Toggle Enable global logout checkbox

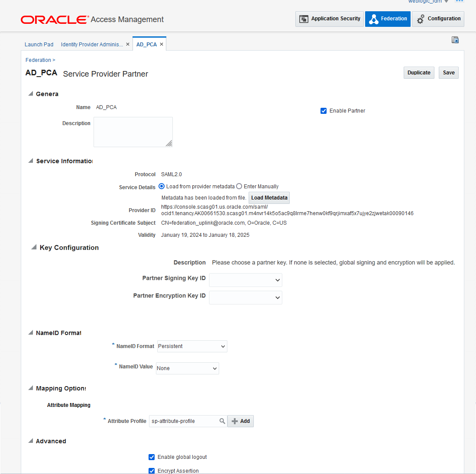point(152,457)
